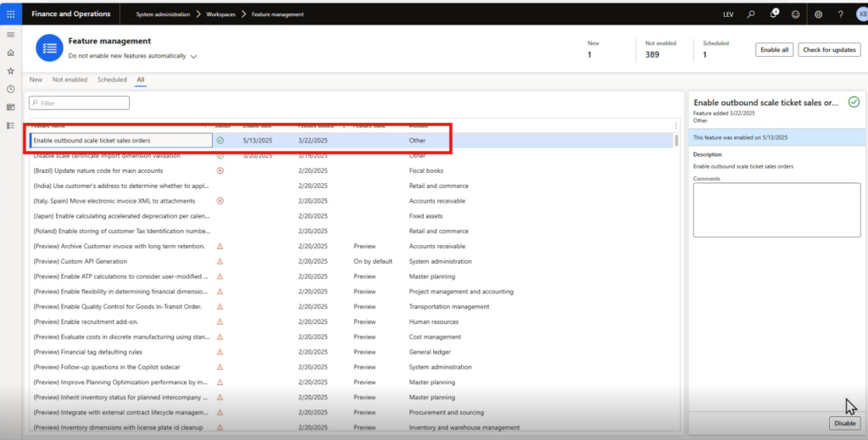Screen dimensions: 868x440
Task: Switch to the Scheduled tab
Action: 112,80
